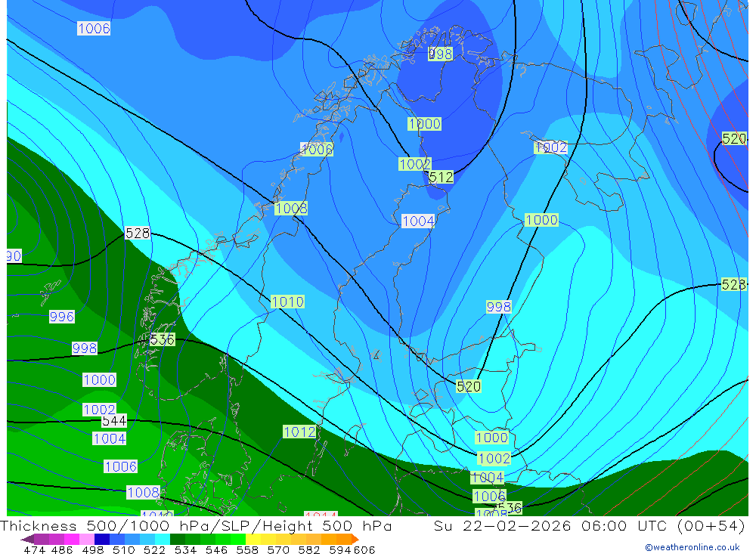Click the 582 legend value
Viewport: 756px width, 554px height.
click(309, 549)
